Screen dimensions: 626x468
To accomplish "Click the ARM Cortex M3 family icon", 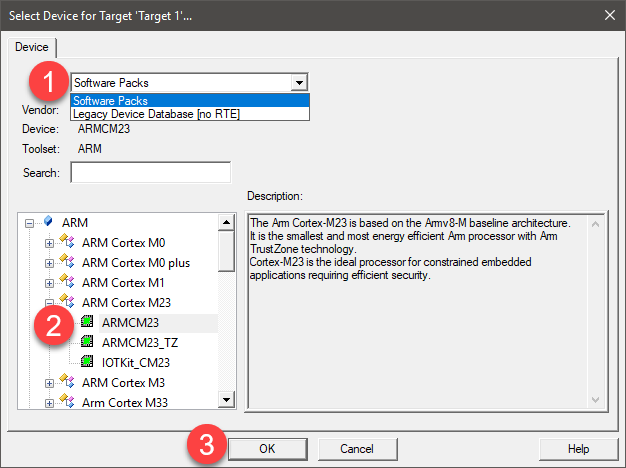I will click(x=67, y=381).
